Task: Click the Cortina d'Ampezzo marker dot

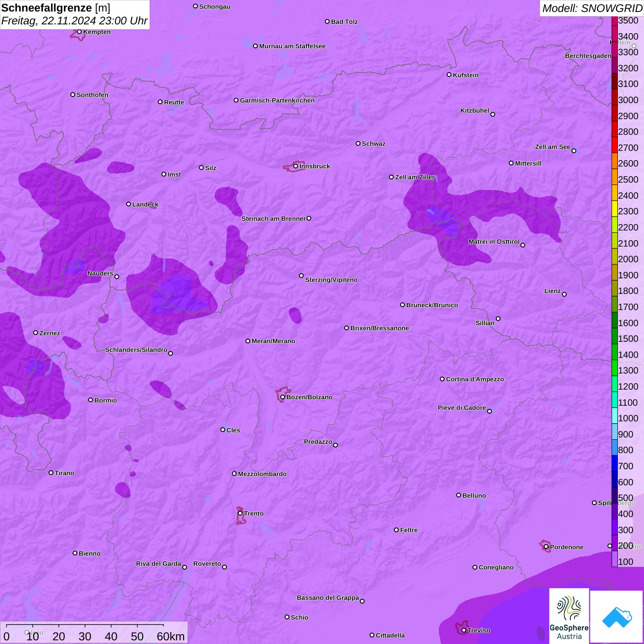Action: [x=442, y=379]
